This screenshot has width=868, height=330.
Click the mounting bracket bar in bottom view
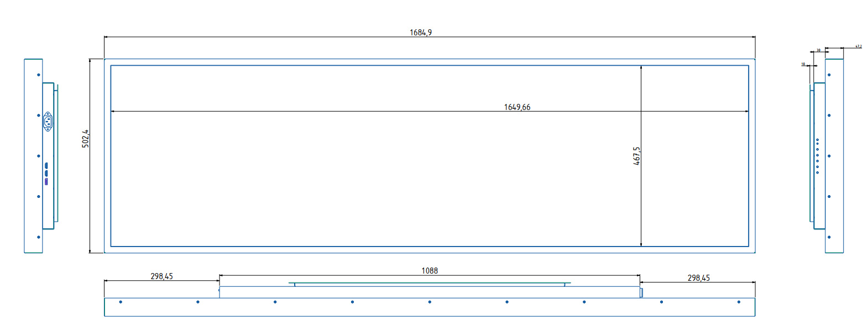tap(429, 284)
